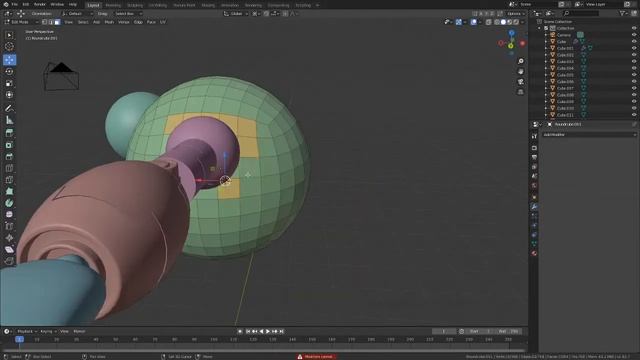Activate the Loop Cut tool
Screen dimensions: 640x360
coord(9,168)
